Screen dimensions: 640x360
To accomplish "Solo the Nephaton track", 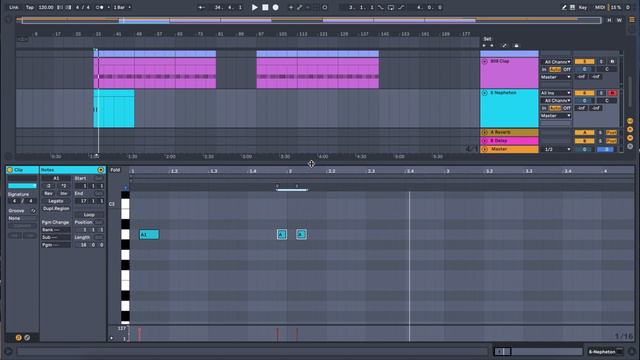I will (x=601, y=93).
